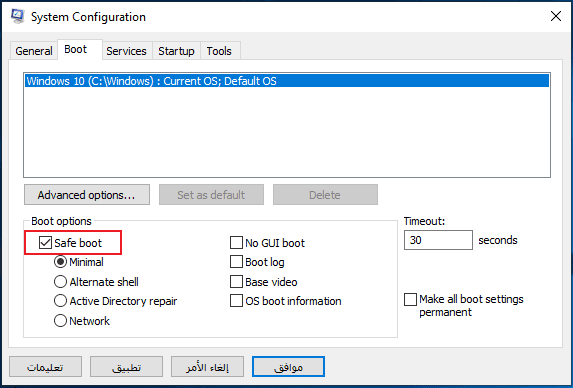573x388 pixels.
Task: Open Advanced options
Action: [87, 195]
